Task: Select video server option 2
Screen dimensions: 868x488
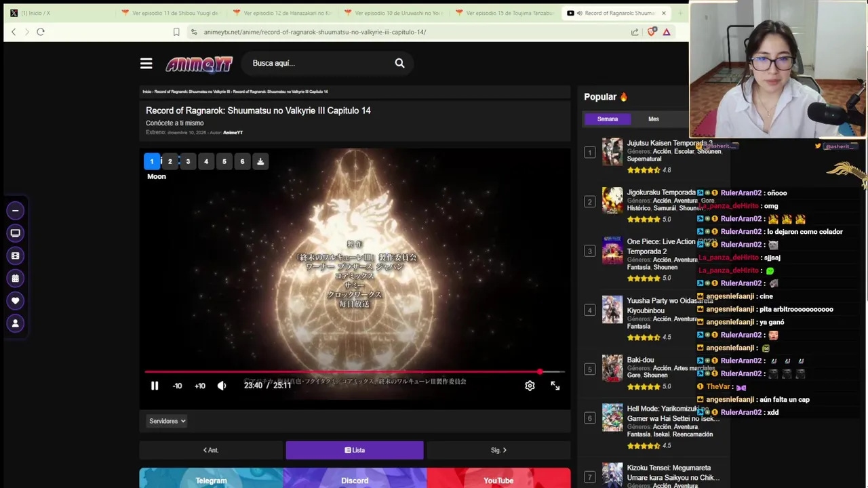Action: (x=170, y=161)
